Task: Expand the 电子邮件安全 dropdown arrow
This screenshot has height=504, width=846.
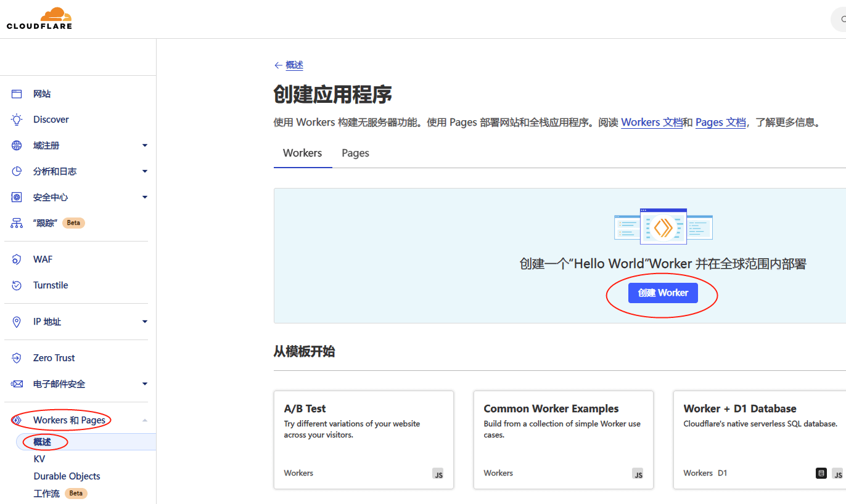Action: point(145,384)
